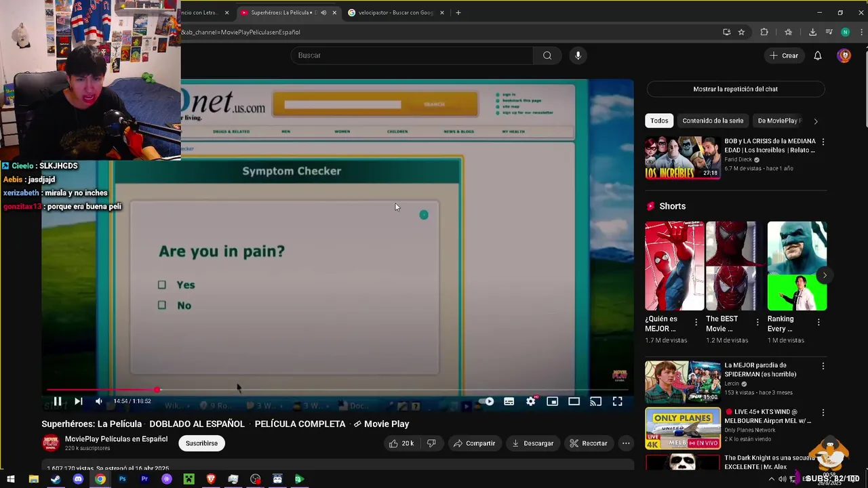The height and width of the screenshot is (488, 868).
Task: Like the video with thumbs-up button
Action: 401,443
